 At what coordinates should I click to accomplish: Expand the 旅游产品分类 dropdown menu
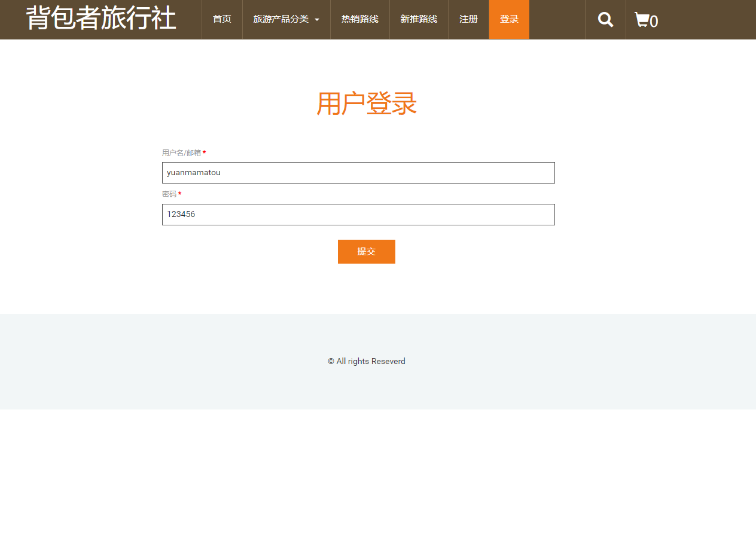pyautogui.click(x=281, y=19)
